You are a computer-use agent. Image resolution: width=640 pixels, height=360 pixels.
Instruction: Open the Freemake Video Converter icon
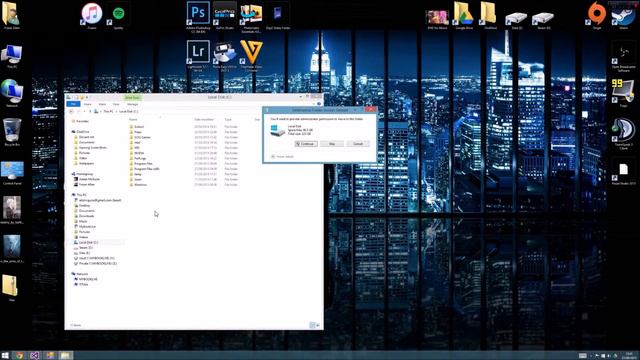[251, 55]
